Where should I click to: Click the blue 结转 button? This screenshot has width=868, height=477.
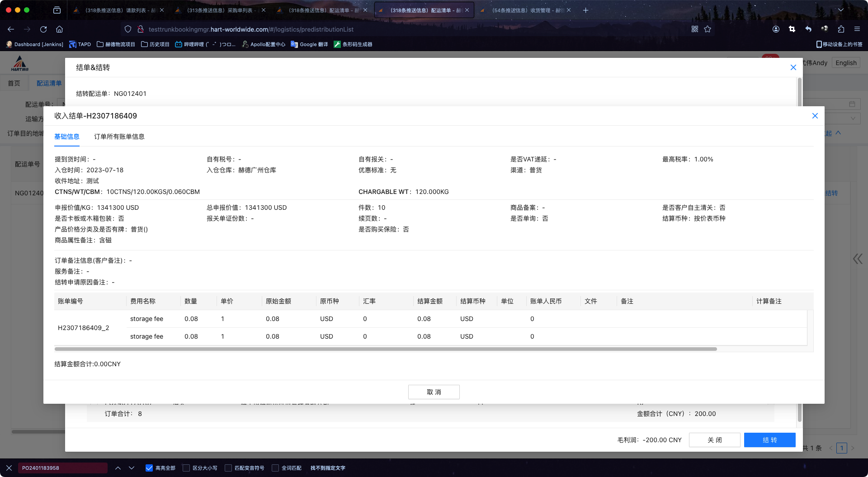pyautogui.click(x=769, y=440)
